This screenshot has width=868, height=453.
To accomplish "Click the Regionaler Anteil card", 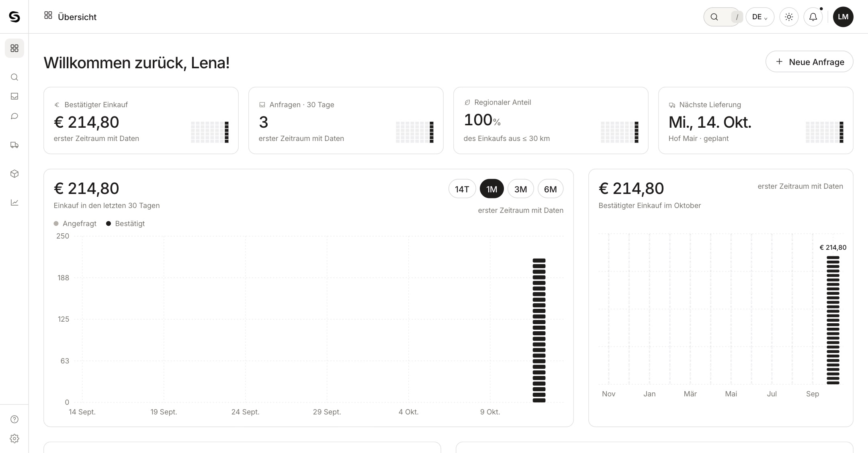I will 551,120.
